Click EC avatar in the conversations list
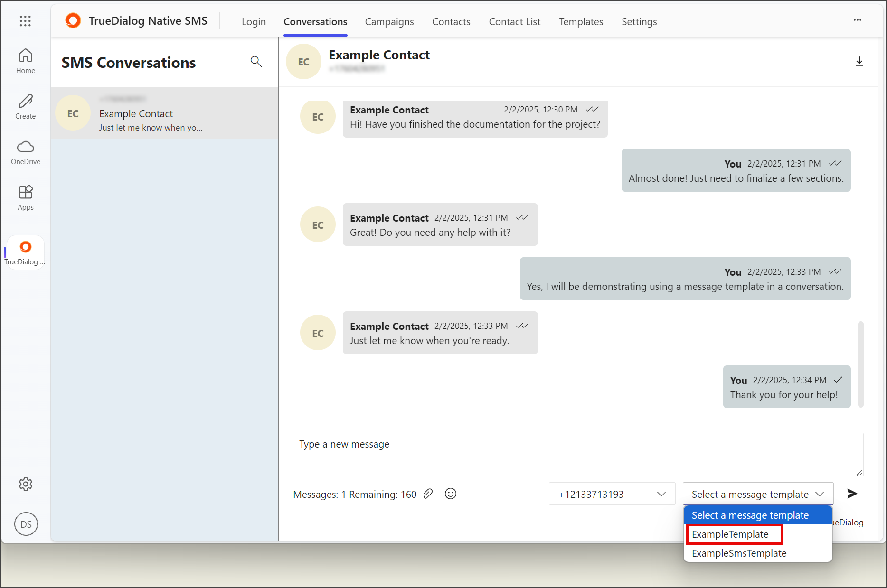The height and width of the screenshot is (588, 887). pyautogui.click(x=73, y=113)
